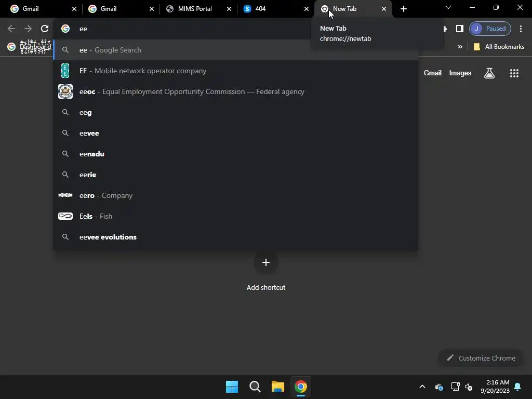Select 'eero - Company' suggestion
Image resolution: width=532 pixels, height=399 pixels.
(x=235, y=195)
